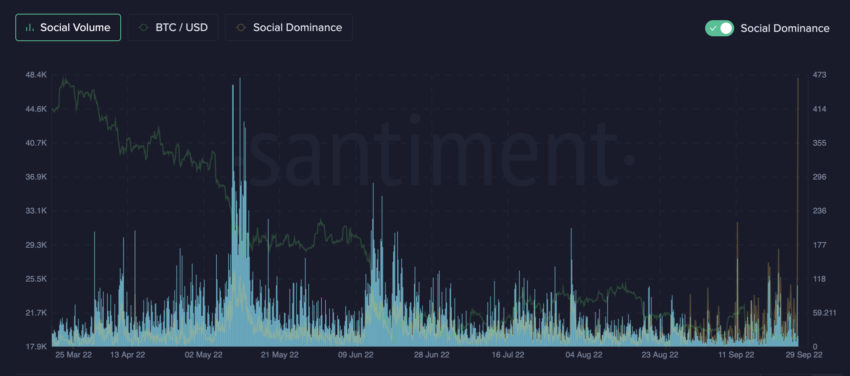The height and width of the screenshot is (376, 850).
Task: Click the circle marker icon beside Social Dominance legend
Action: point(241,28)
